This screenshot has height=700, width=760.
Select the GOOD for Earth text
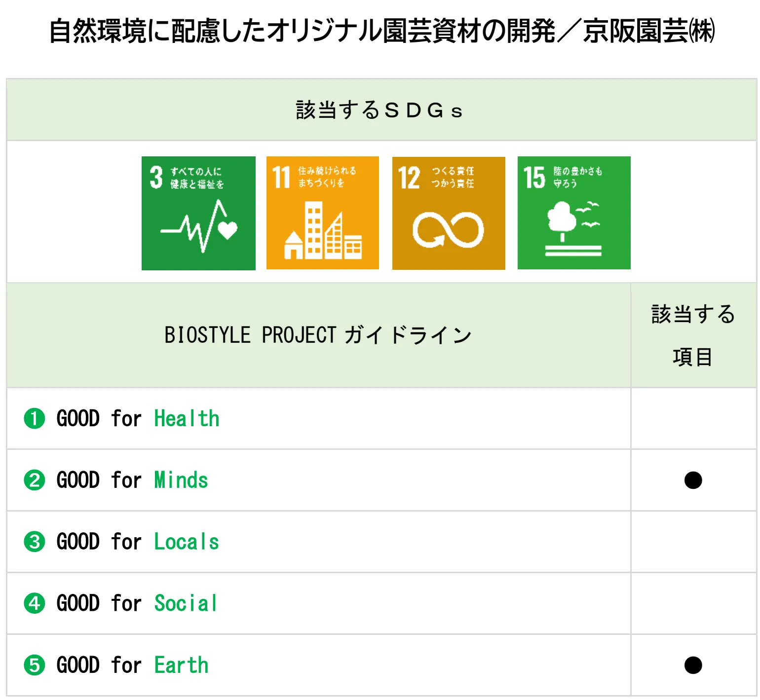pyautogui.click(x=132, y=665)
